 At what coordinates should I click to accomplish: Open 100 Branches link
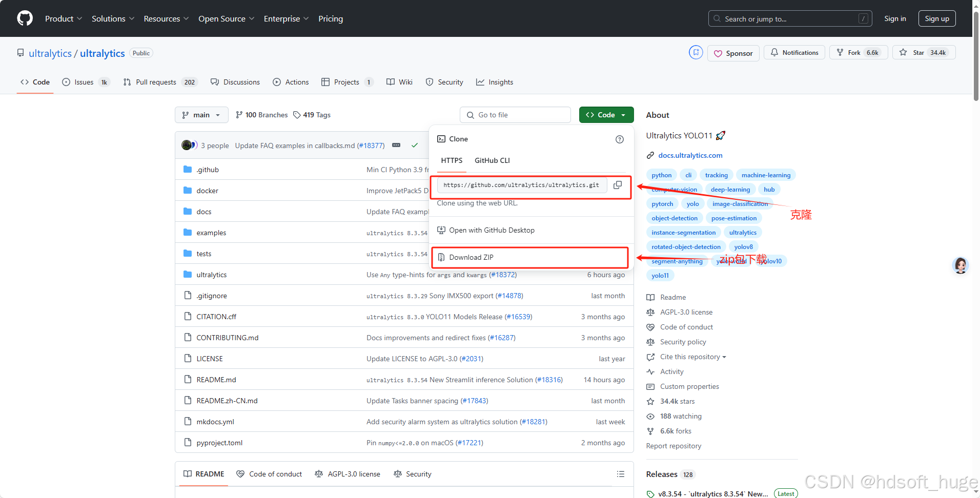coord(261,115)
